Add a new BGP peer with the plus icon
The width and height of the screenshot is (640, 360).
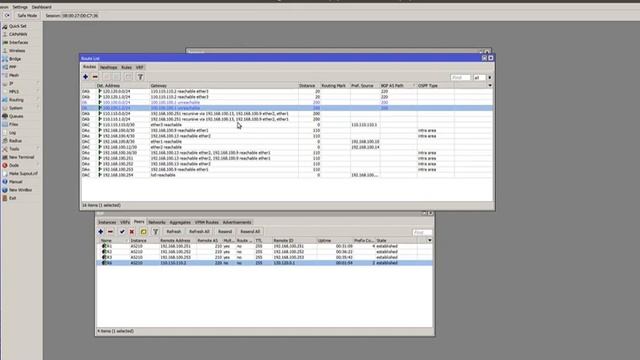coord(100,232)
